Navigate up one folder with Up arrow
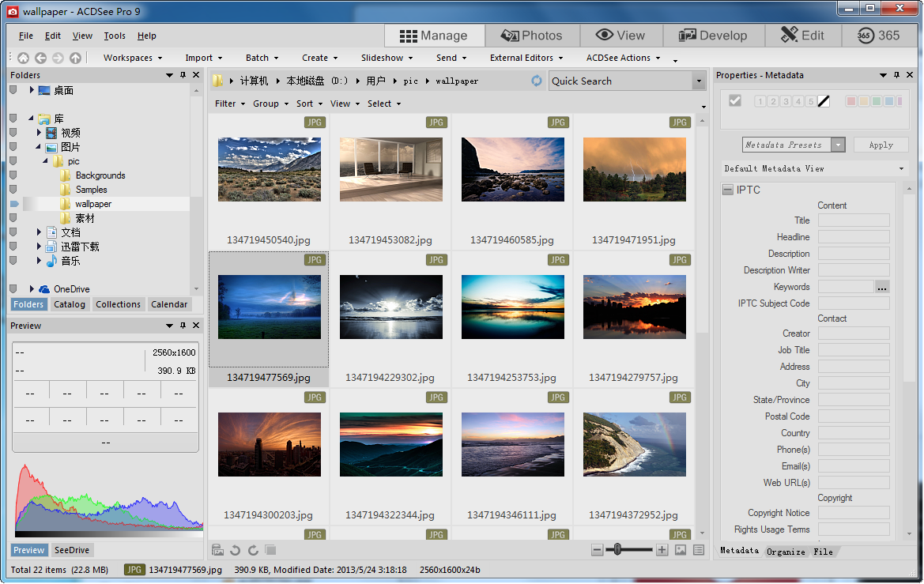Screen dimensions: 924x584 point(75,58)
